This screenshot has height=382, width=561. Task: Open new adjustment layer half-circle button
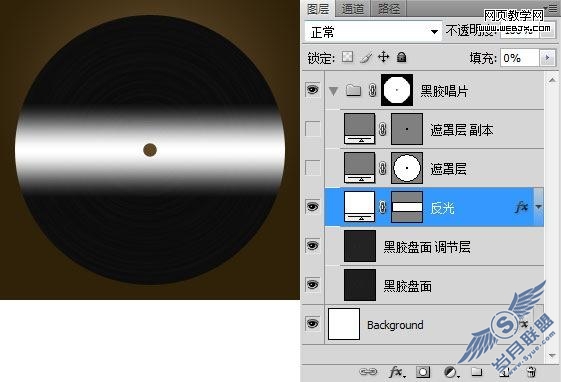point(451,372)
